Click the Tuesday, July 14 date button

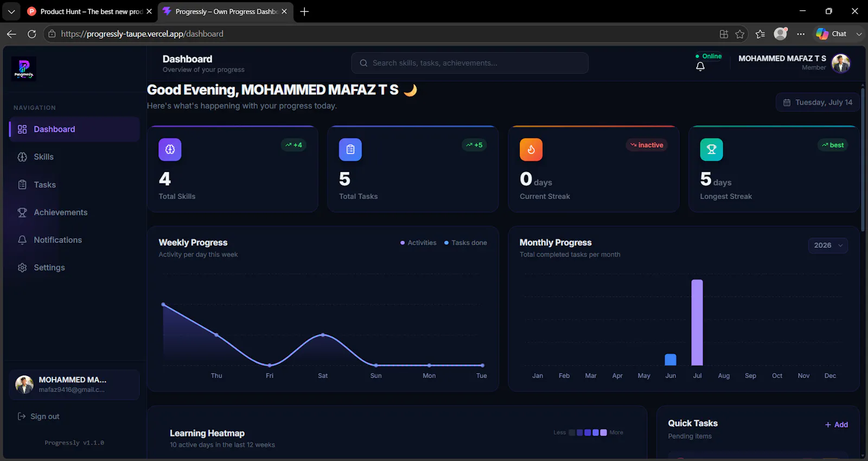pyautogui.click(x=818, y=103)
